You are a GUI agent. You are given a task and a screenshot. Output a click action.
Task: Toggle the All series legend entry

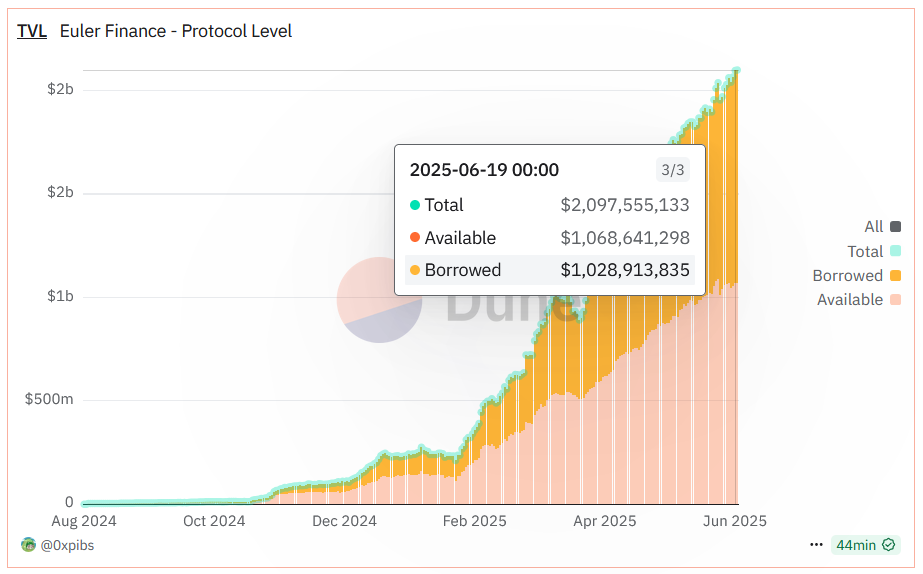882,227
